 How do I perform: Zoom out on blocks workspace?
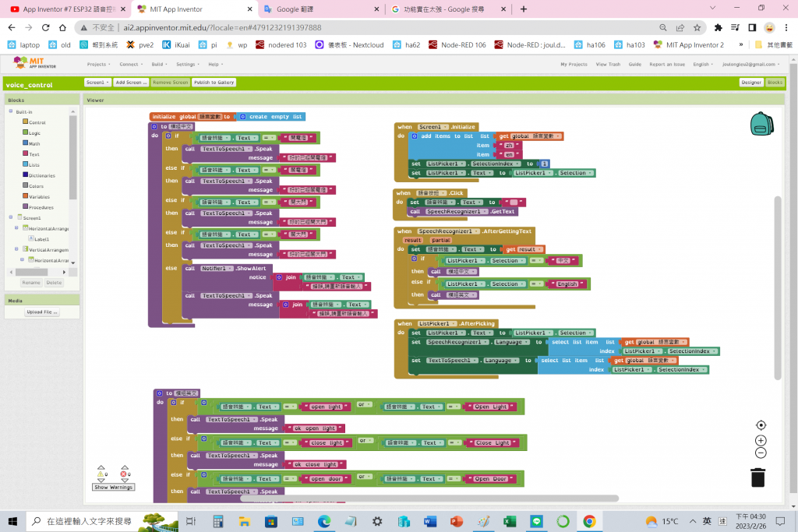click(761, 453)
